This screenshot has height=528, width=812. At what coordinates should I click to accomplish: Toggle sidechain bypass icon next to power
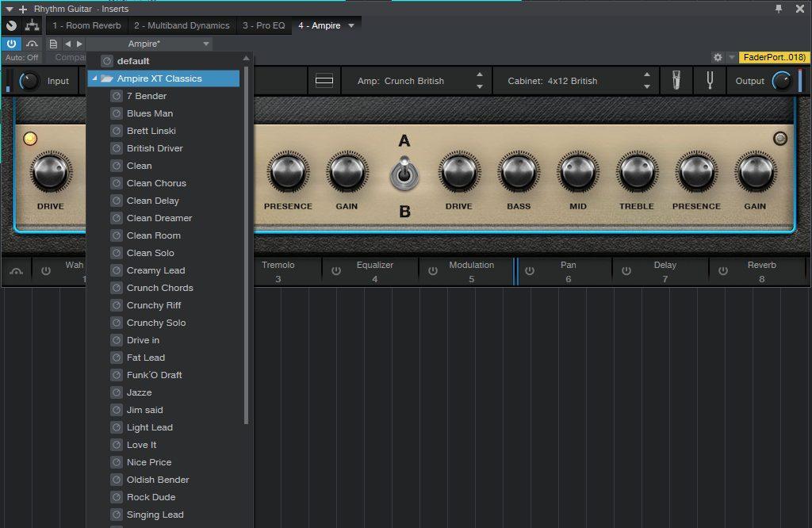click(x=32, y=44)
